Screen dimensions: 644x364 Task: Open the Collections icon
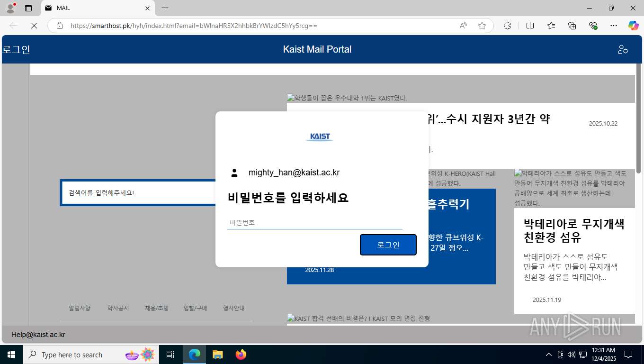[x=572, y=26]
